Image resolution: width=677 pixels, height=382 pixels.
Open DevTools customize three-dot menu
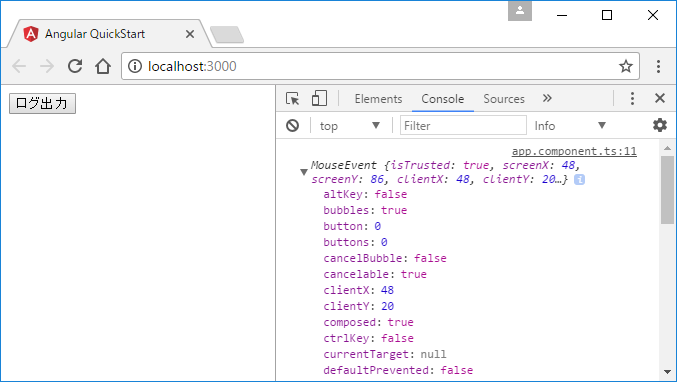coord(632,98)
